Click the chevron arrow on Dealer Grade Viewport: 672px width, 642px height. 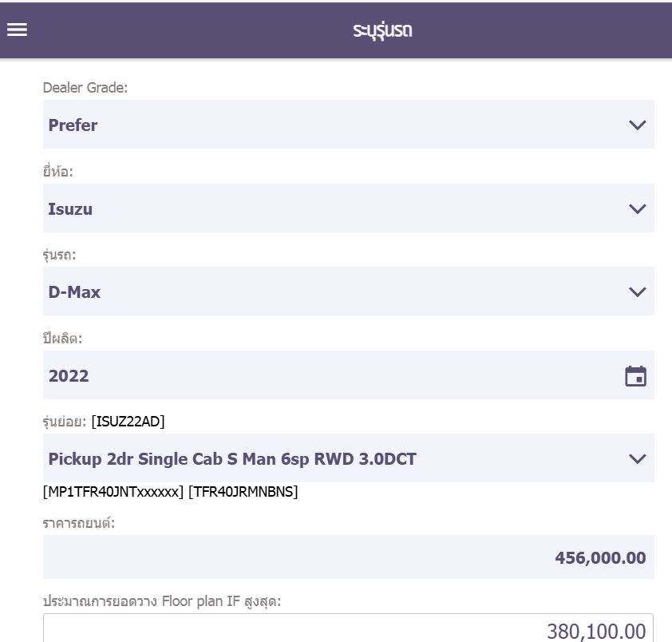637,125
